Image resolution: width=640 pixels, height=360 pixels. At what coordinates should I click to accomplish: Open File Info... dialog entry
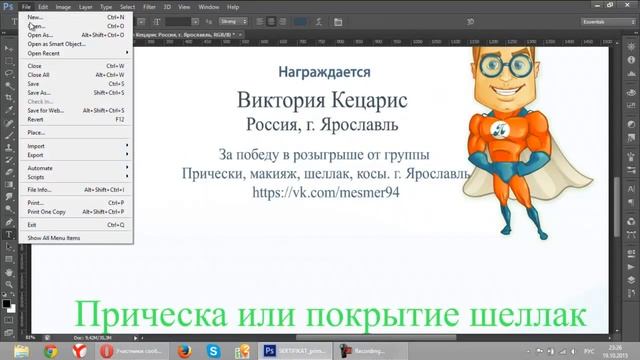tap(76, 190)
